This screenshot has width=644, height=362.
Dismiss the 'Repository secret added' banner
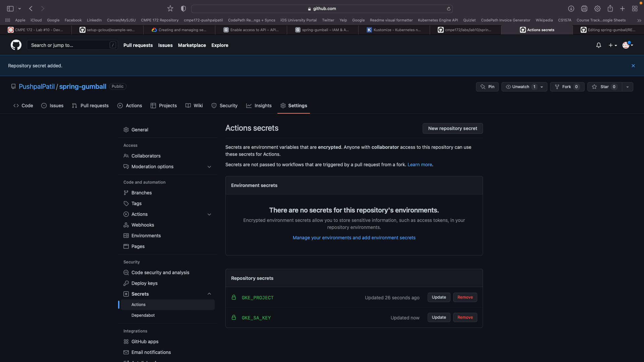pyautogui.click(x=633, y=66)
